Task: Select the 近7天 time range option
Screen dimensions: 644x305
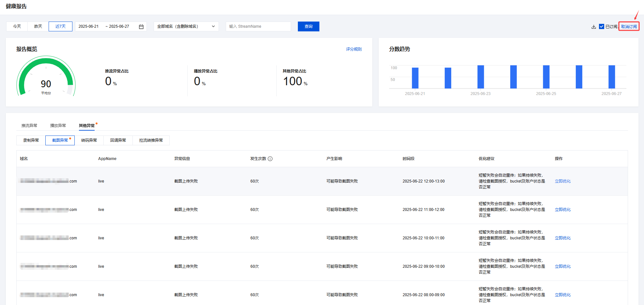Action: coord(60,26)
